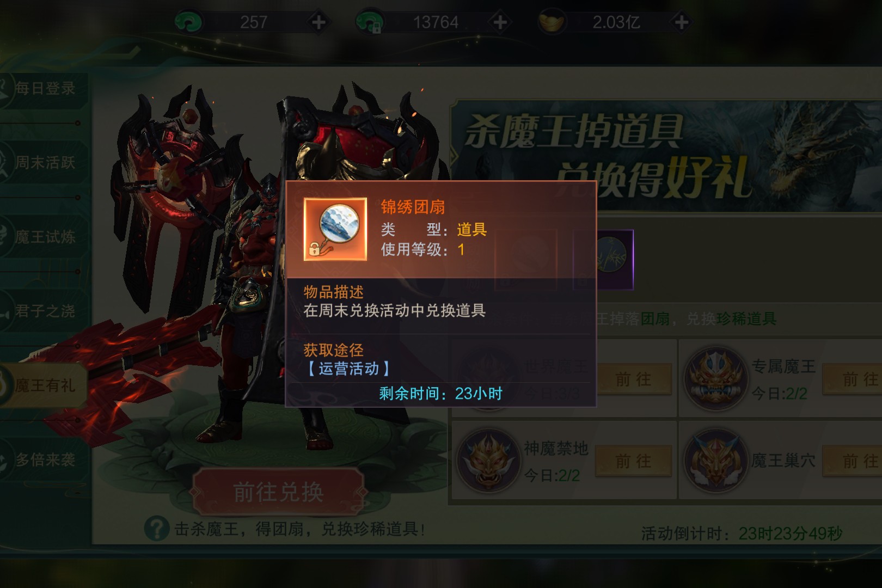Open the 魔王试炼 tab

click(44, 237)
